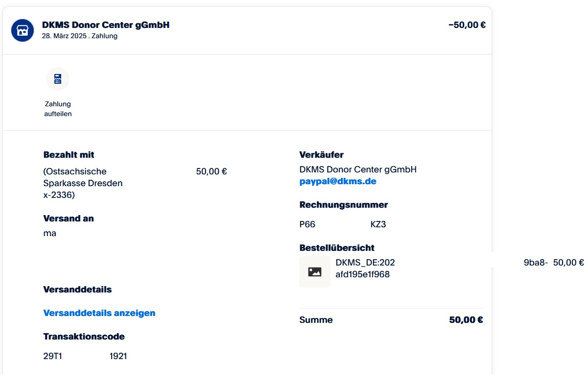Click the transaction code starting with 29T1
The width and height of the screenshot is (588, 388).
pos(85,356)
